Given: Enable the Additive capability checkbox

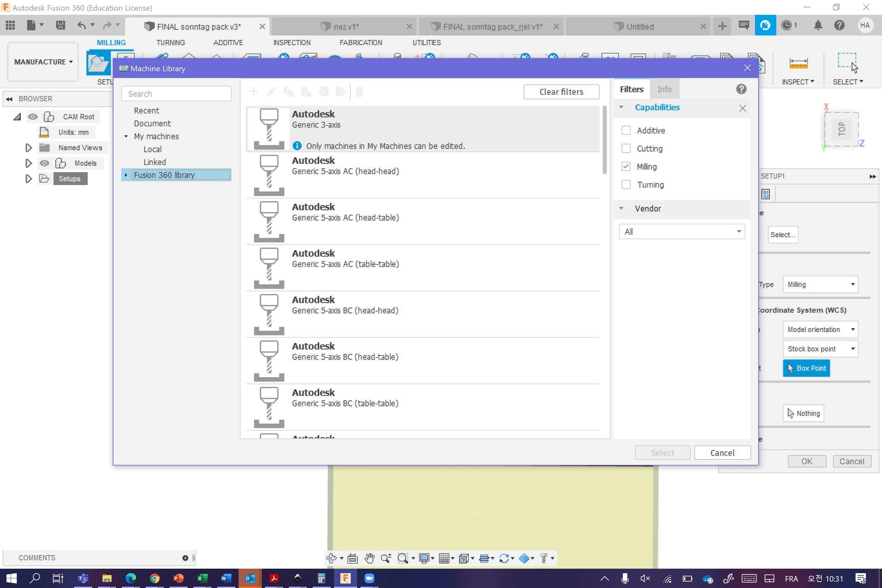Looking at the screenshot, I should coord(626,131).
